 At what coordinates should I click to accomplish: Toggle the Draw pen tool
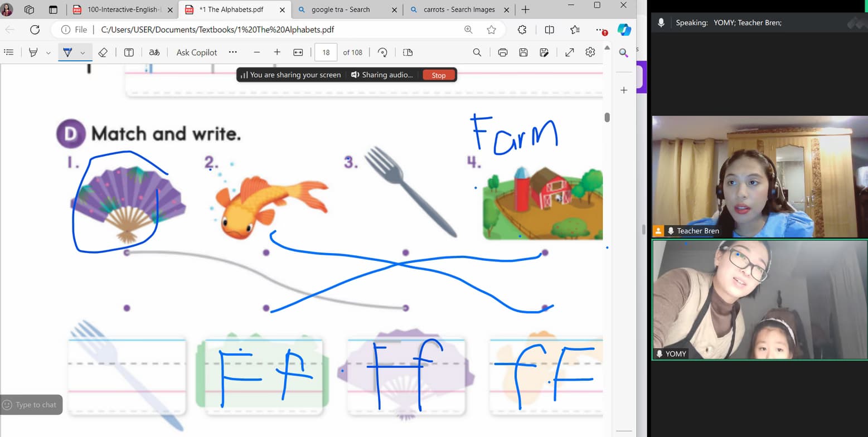click(x=67, y=52)
